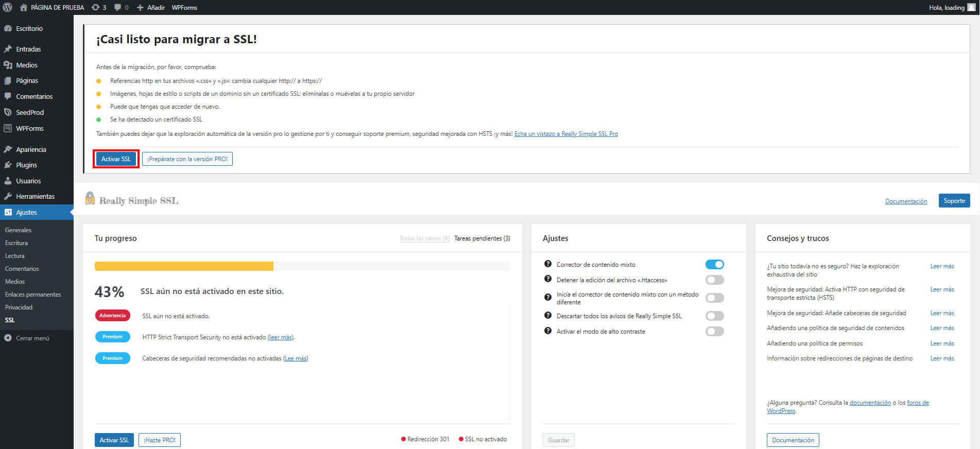Open Enlaces permanentes submenu item
Screen dimensions: 980x449
(33, 295)
